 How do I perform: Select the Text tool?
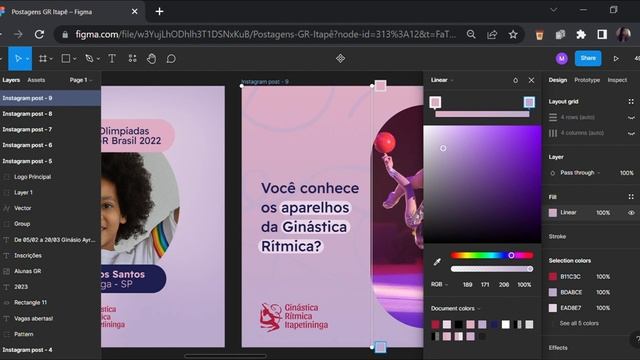pyautogui.click(x=112, y=59)
